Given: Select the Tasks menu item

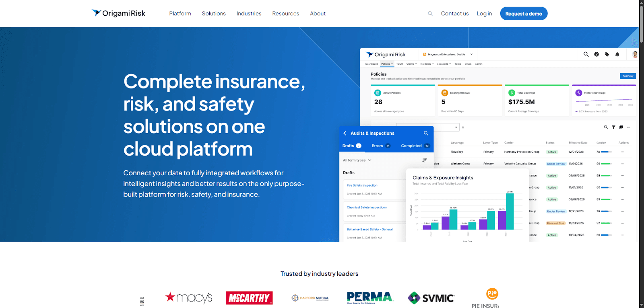Looking at the screenshot, I should pos(458,64).
